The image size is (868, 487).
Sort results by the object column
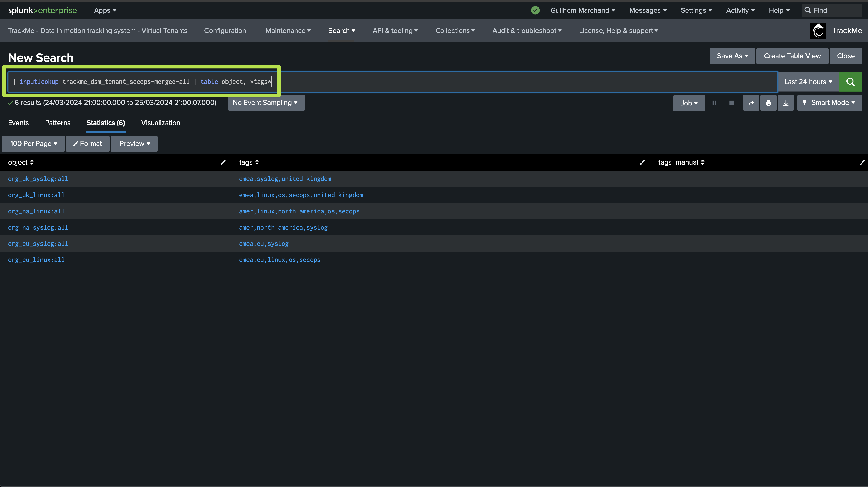[x=20, y=163]
